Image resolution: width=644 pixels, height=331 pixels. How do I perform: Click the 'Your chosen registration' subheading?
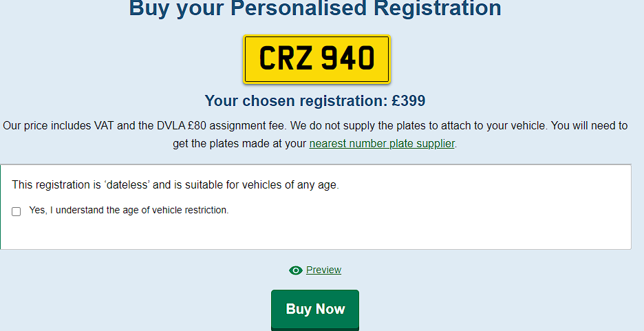point(296,101)
